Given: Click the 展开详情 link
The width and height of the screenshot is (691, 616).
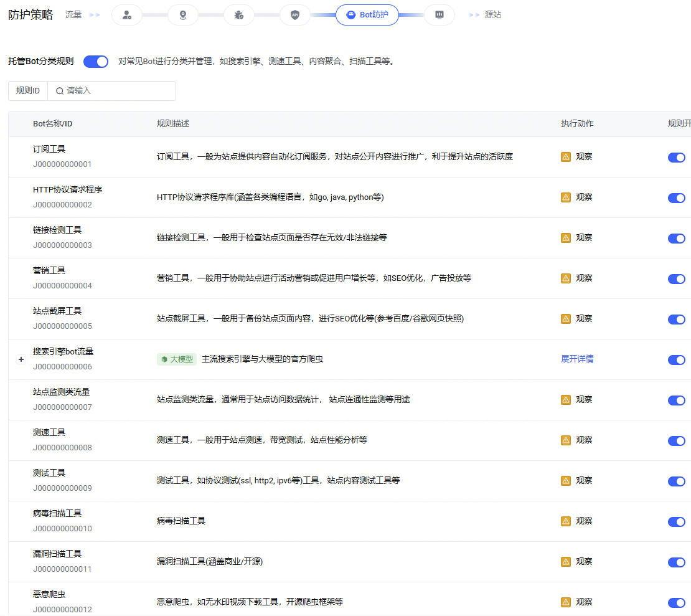Looking at the screenshot, I should click(x=577, y=359).
